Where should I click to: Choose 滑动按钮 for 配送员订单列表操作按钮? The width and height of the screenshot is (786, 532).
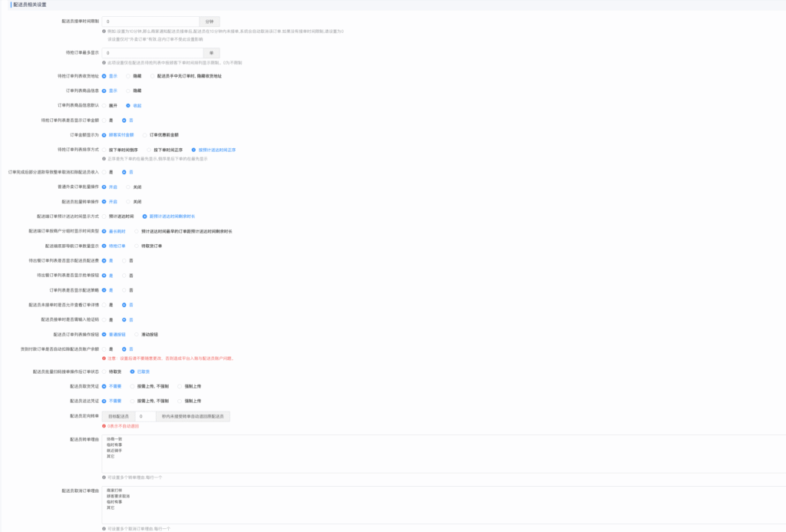[x=137, y=334]
